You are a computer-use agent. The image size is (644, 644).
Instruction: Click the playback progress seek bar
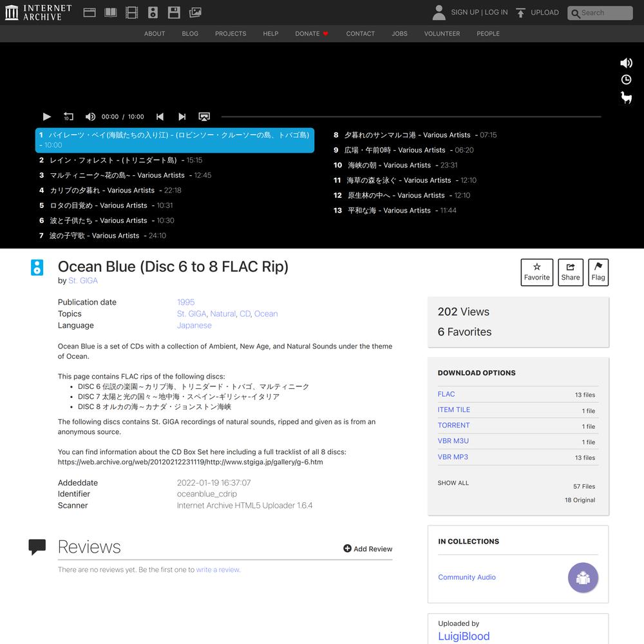(x=411, y=117)
